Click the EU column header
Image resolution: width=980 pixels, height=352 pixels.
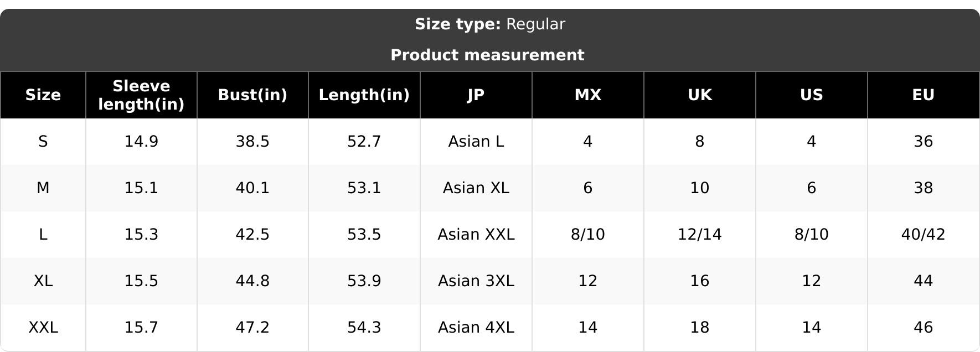pyautogui.click(x=924, y=95)
